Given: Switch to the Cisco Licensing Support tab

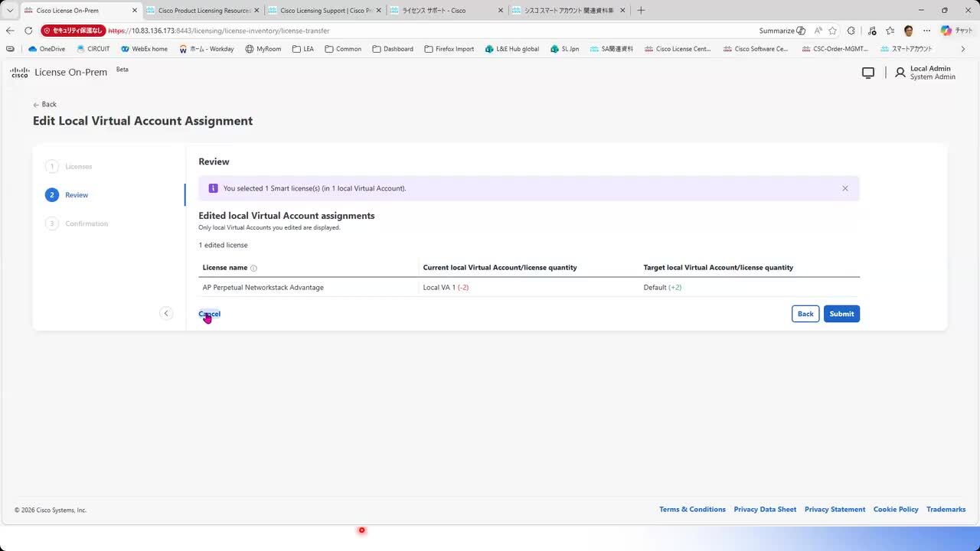Looking at the screenshot, I should 325,11.
